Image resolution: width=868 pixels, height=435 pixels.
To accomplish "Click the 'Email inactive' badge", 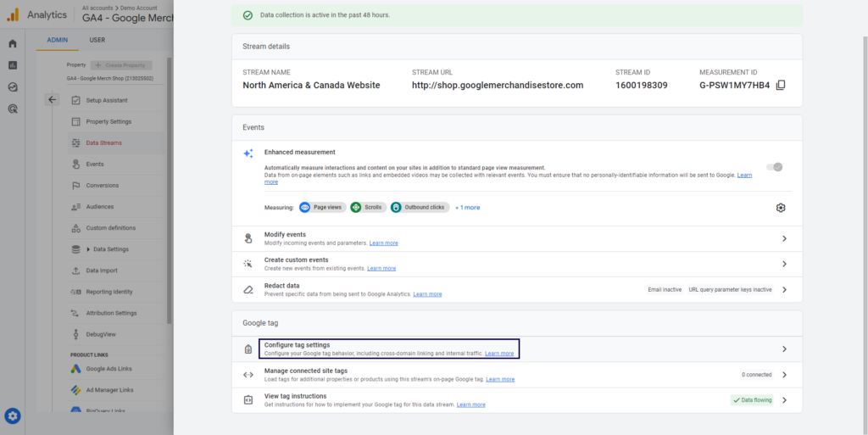I will point(665,289).
